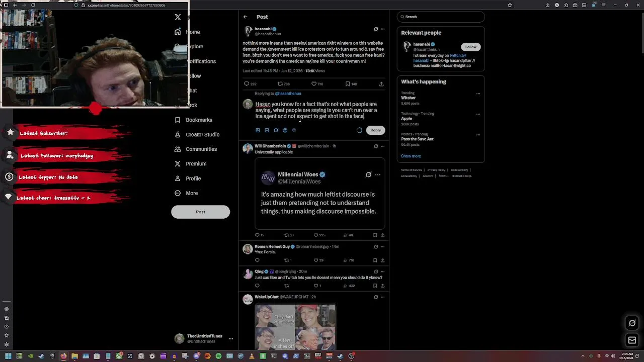Click the @hasanthehun replying-to link
This screenshot has width=644, height=362.
tap(288, 94)
